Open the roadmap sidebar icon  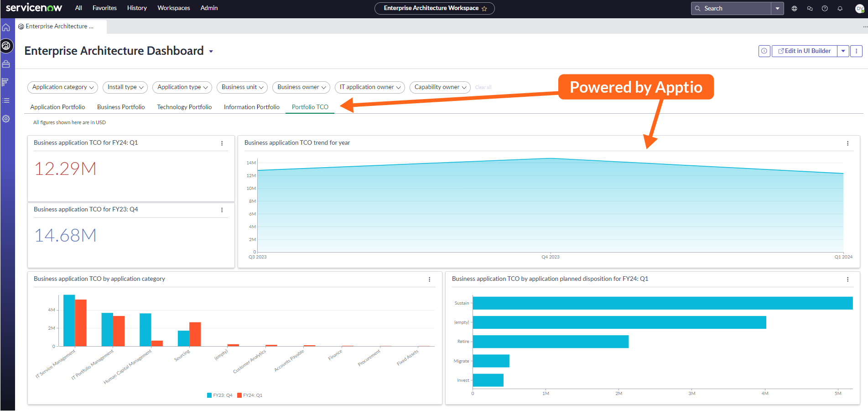pos(6,82)
